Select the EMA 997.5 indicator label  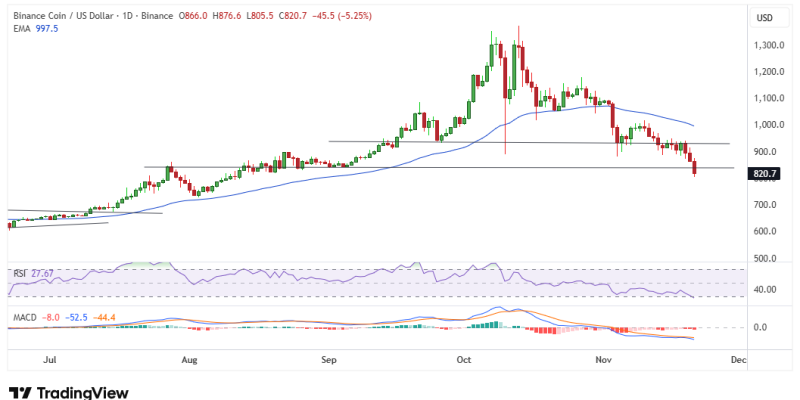[x=33, y=30]
